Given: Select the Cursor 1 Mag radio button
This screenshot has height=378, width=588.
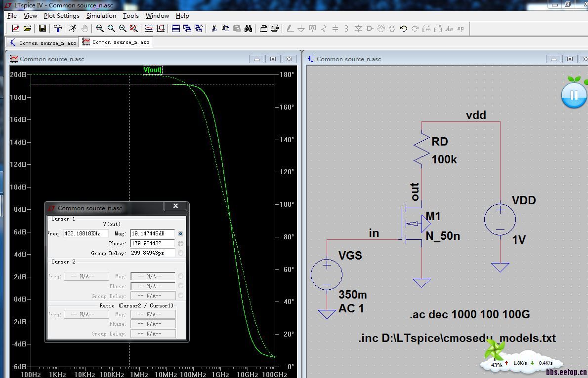Looking at the screenshot, I should pyautogui.click(x=180, y=233).
